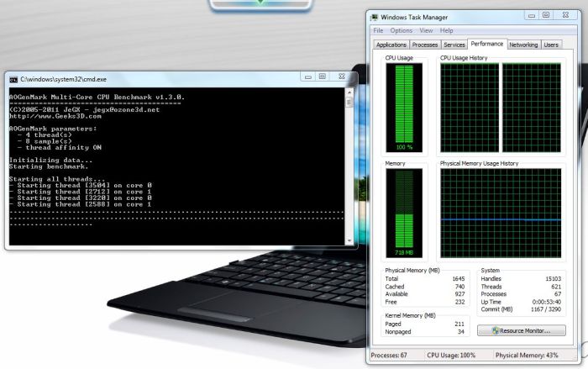The height and width of the screenshot is (369, 588).
Task: Click 'CPU Usage: 100%' in the status bar
Action: pos(451,355)
